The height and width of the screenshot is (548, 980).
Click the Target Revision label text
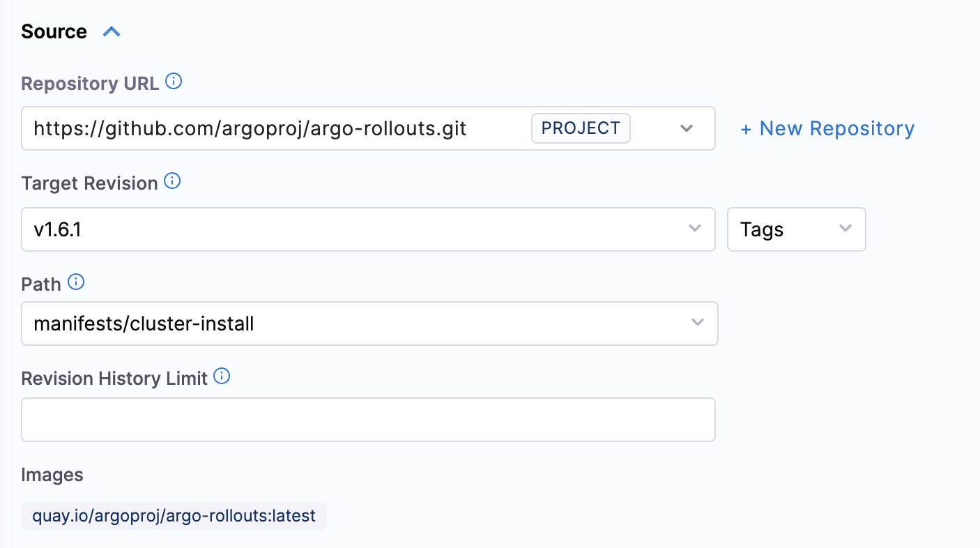(89, 183)
